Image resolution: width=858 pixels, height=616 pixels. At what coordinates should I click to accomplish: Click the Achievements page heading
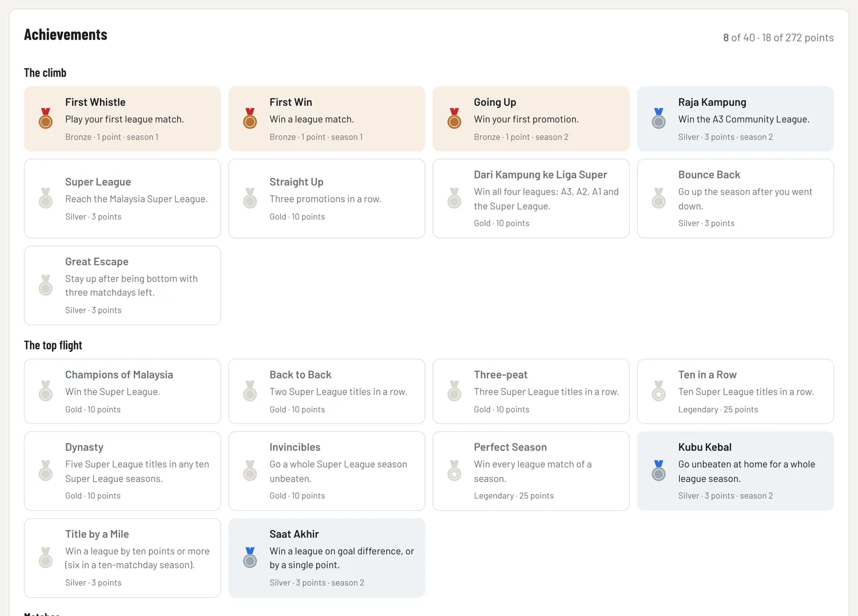[x=66, y=35]
